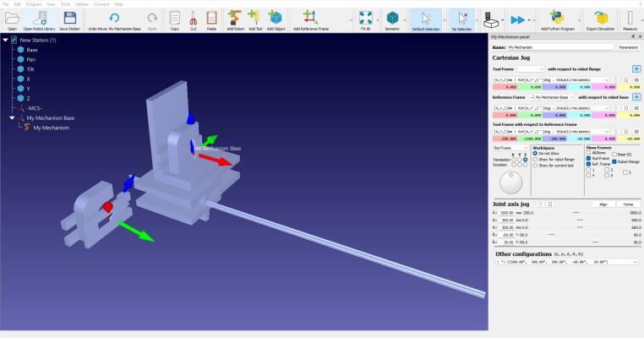
Task: Export Simulation from the toolbar
Action: coord(600,20)
